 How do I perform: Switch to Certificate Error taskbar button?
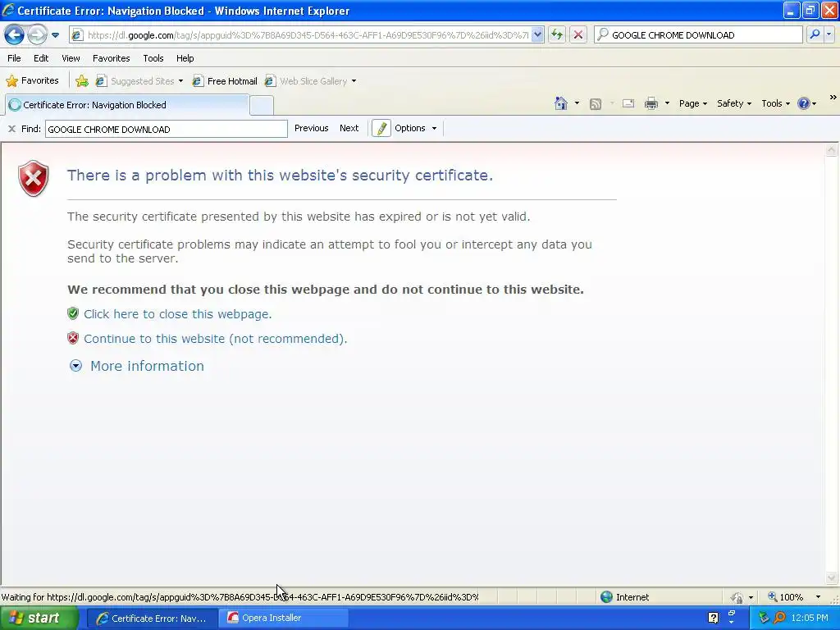point(152,619)
